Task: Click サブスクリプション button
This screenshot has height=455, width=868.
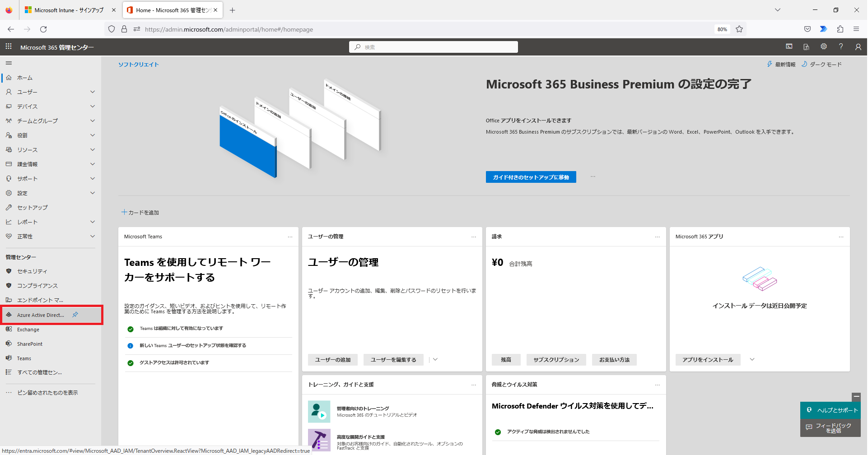Action: pos(556,360)
